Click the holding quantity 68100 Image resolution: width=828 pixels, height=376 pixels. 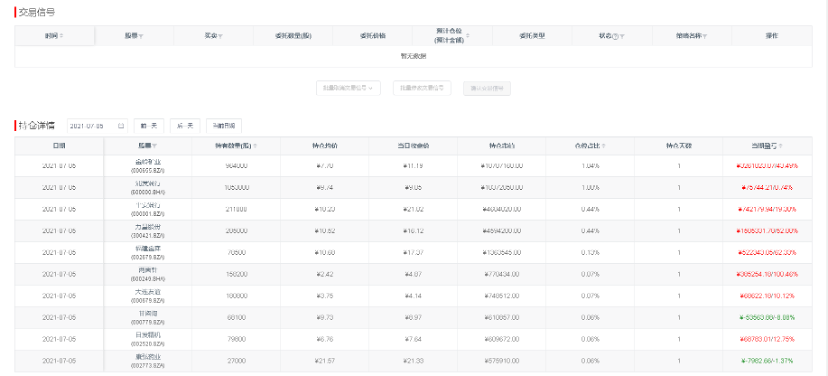tap(236, 317)
